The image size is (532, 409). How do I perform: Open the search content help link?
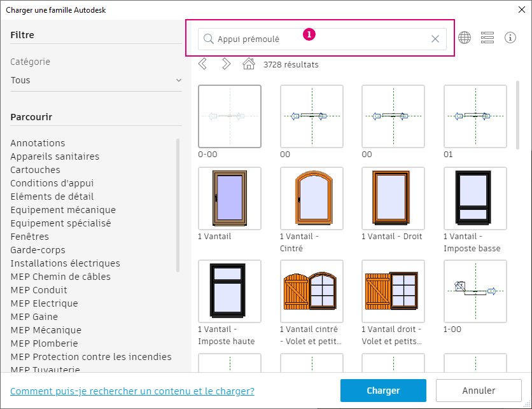[132, 391]
